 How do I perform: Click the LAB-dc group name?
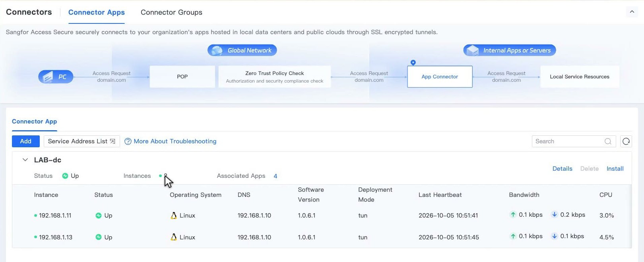[48, 160]
